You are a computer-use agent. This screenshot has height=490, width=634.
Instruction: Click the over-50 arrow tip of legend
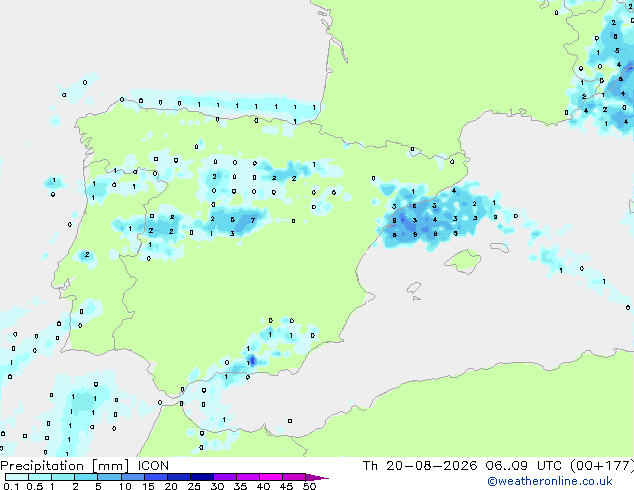pos(317,477)
